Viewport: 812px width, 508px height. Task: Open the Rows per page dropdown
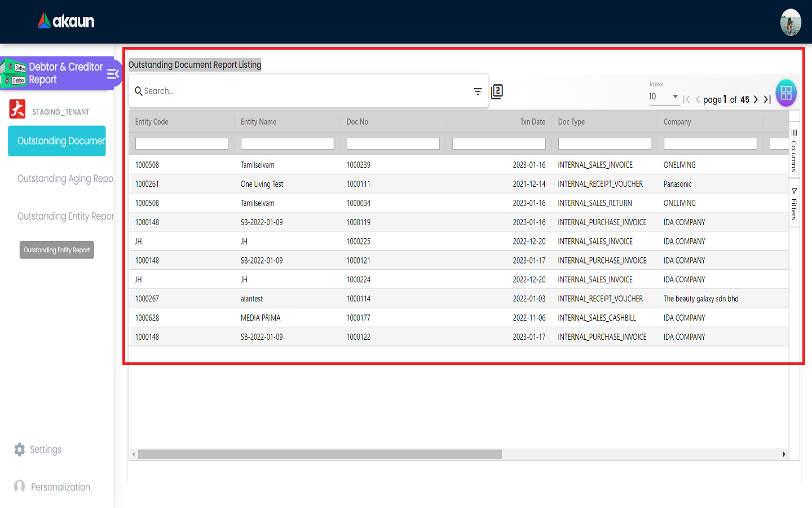click(664, 97)
